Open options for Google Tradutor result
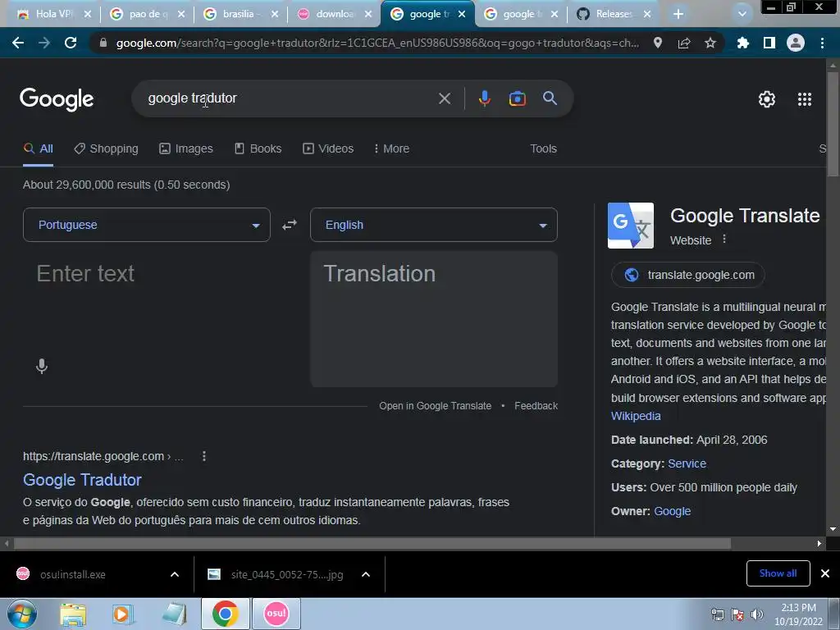The image size is (840, 630). (204, 456)
